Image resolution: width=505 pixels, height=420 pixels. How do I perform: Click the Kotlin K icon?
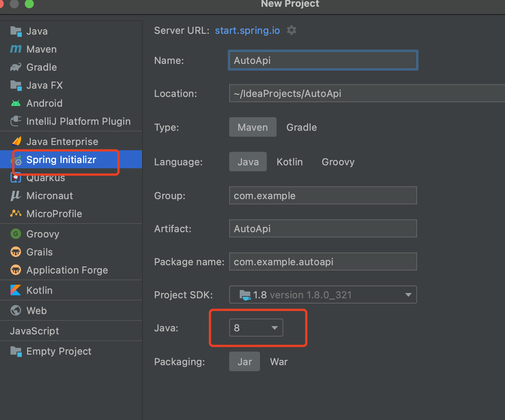[x=16, y=290]
